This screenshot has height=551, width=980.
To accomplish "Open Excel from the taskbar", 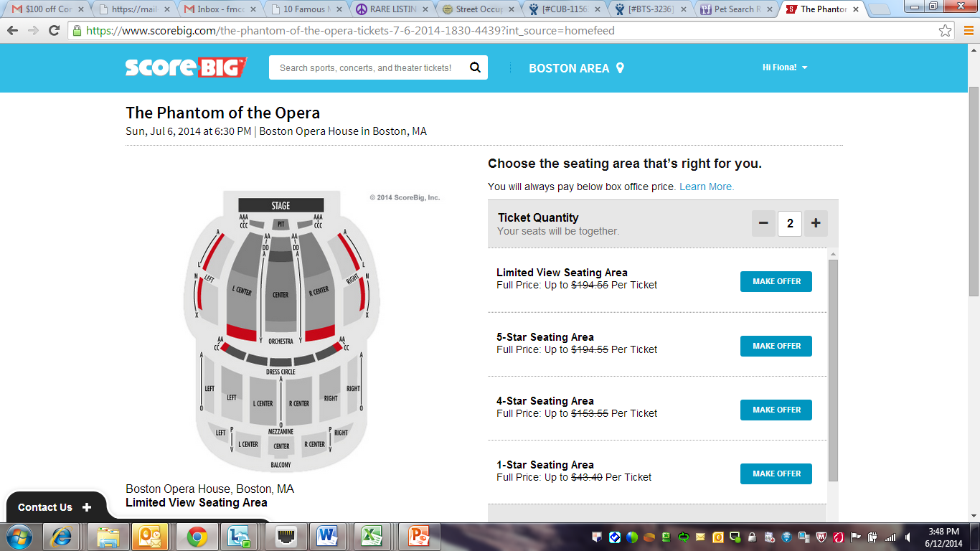I will (370, 536).
